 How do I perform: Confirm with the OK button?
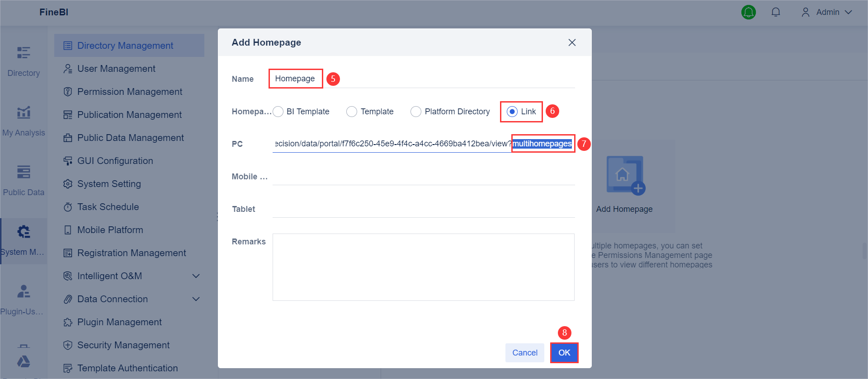pyautogui.click(x=564, y=353)
